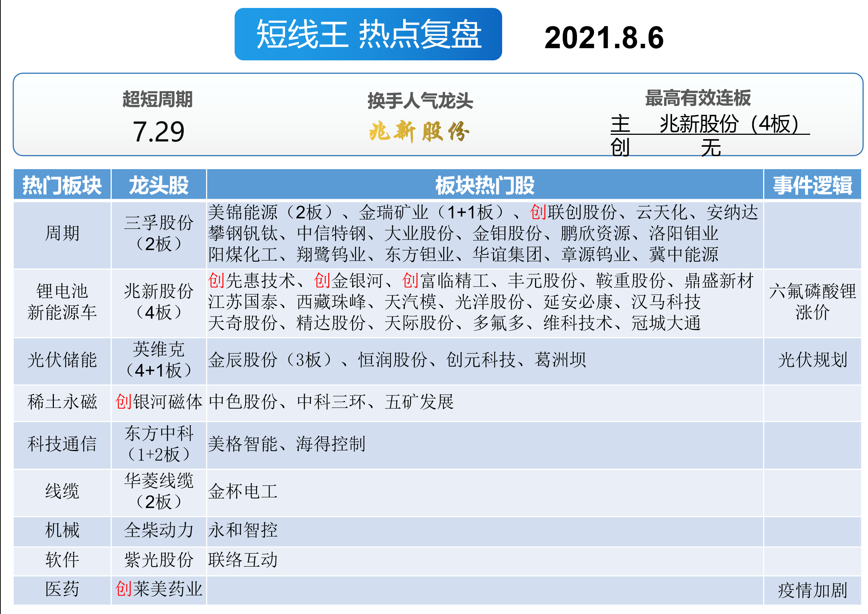Click the 7.29 cycle value
This screenshot has width=868, height=614.
(158, 132)
